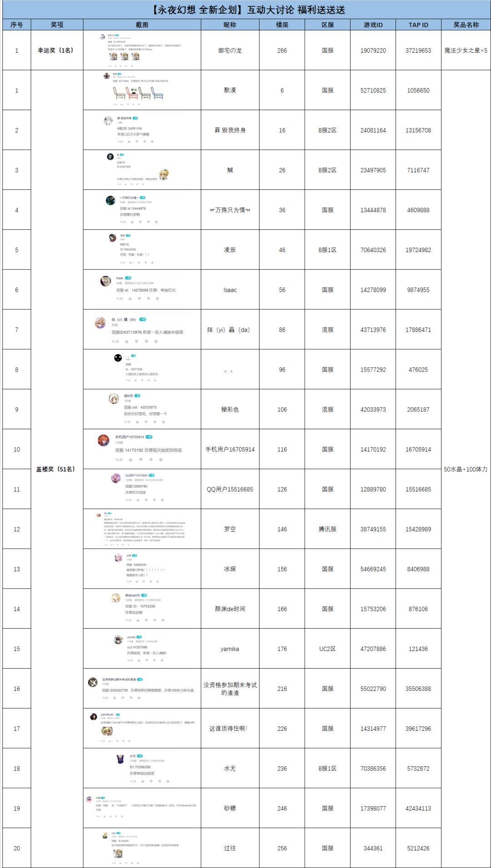Image resolution: width=491 pixels, height=868 pixels.
Task: Open the 默漠 chairs screenshot thumbnail
Action: click(142, 90)
